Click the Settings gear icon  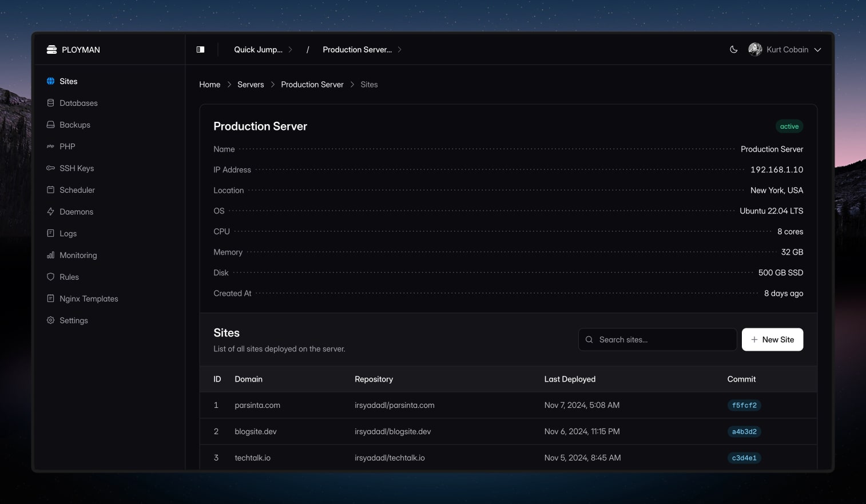pyautogui.click(x=50, y=320)
